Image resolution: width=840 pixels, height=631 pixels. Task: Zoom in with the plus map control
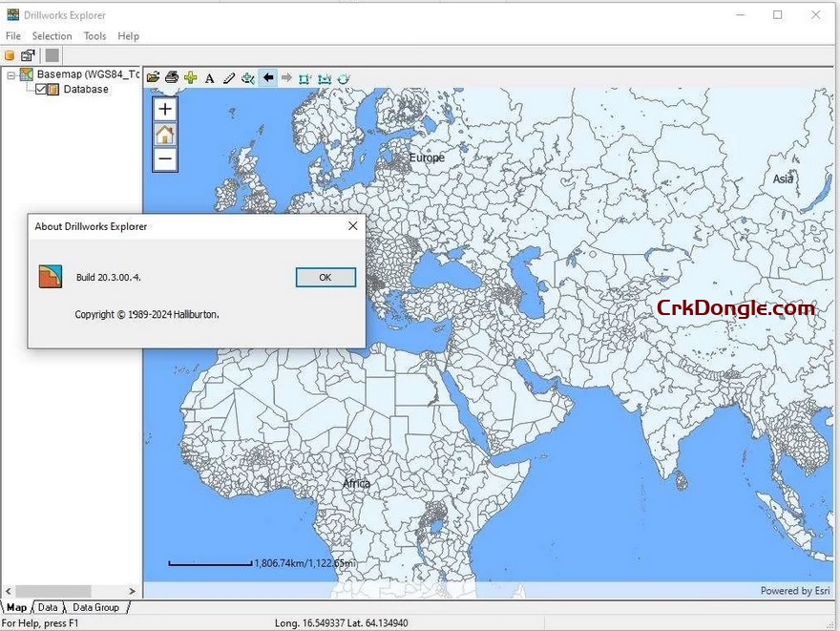pyautogui.click(x=163, y=109)
